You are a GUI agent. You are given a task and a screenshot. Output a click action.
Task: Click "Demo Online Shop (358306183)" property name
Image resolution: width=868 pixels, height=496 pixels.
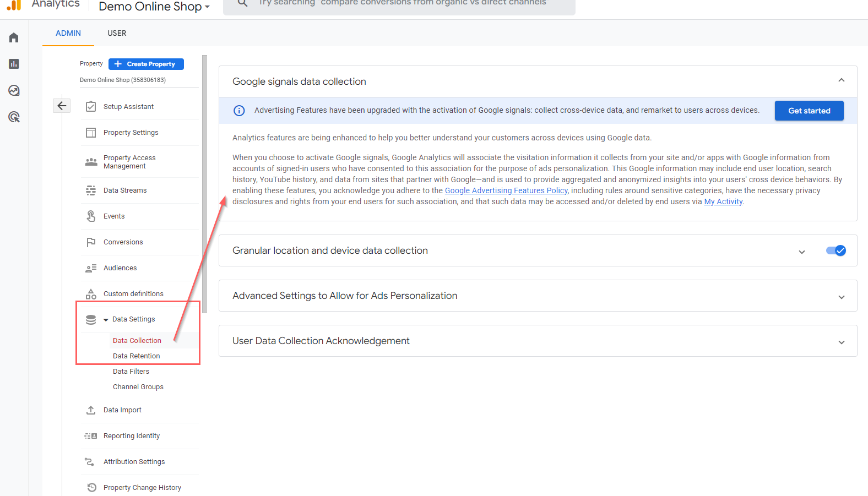coord(123,80)
